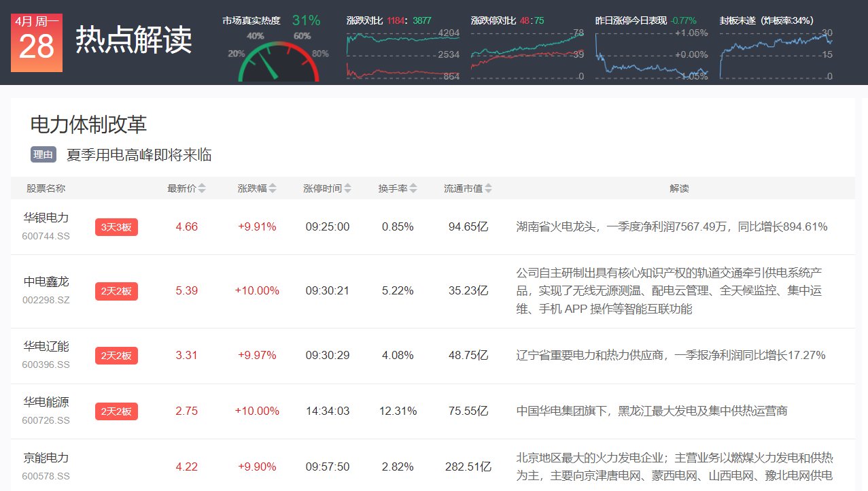Viewport: 868px width, 491px height.
Task: Read 华银电力 interpretation about 湖南省火电龙头
Action: 672,227
